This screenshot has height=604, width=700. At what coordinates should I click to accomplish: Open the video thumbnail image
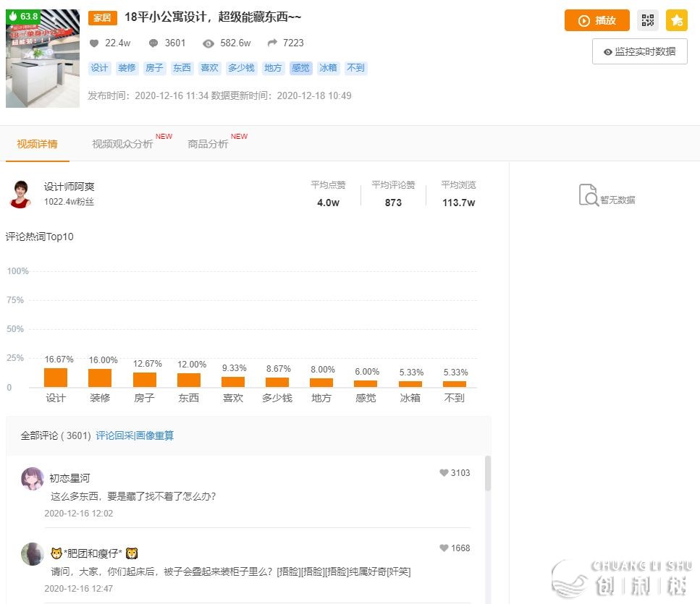[43, 59]
